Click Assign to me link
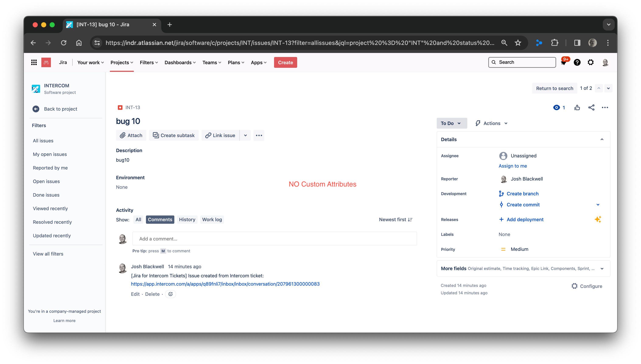This screenshot has width=641, height=364. tap(512, 166)
